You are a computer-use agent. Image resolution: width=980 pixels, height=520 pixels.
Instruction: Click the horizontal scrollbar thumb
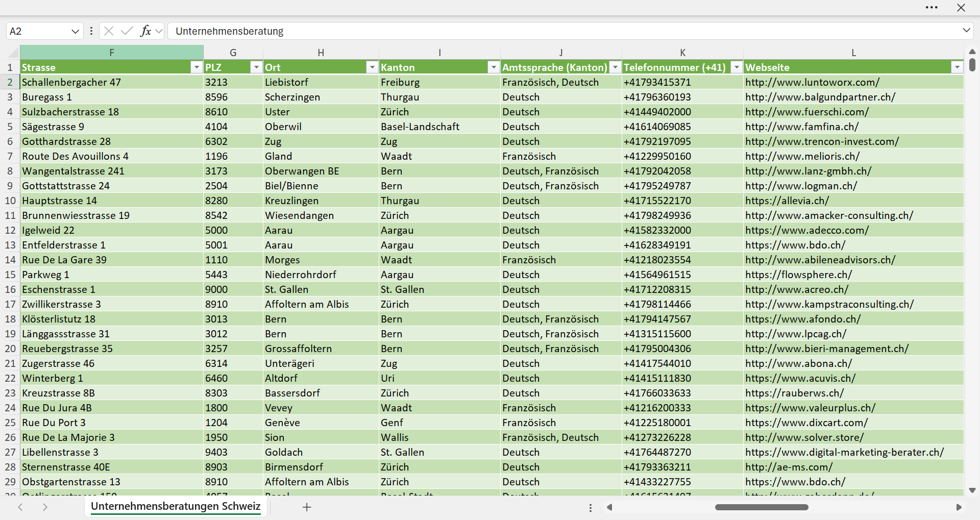[762, 507]
